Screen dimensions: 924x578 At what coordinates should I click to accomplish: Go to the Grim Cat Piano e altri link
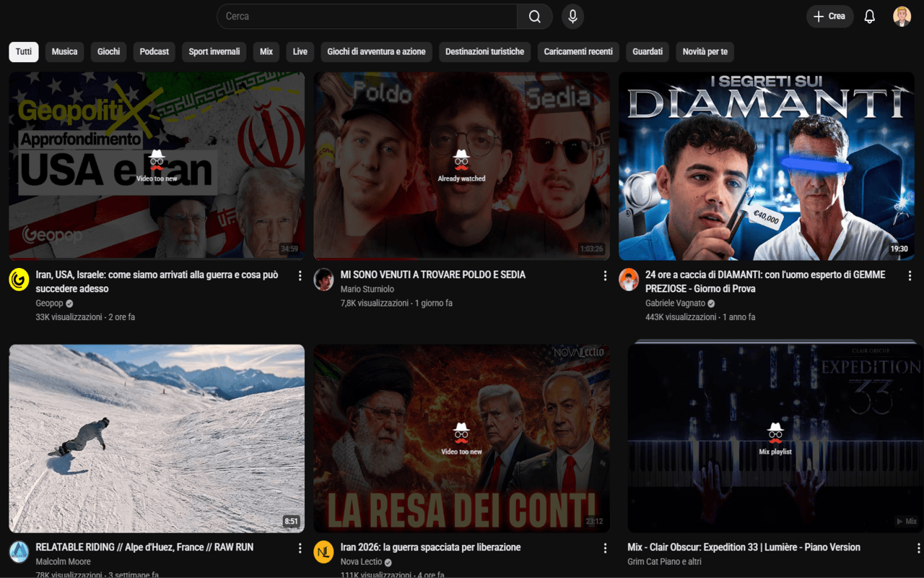[x=665, y=562]
